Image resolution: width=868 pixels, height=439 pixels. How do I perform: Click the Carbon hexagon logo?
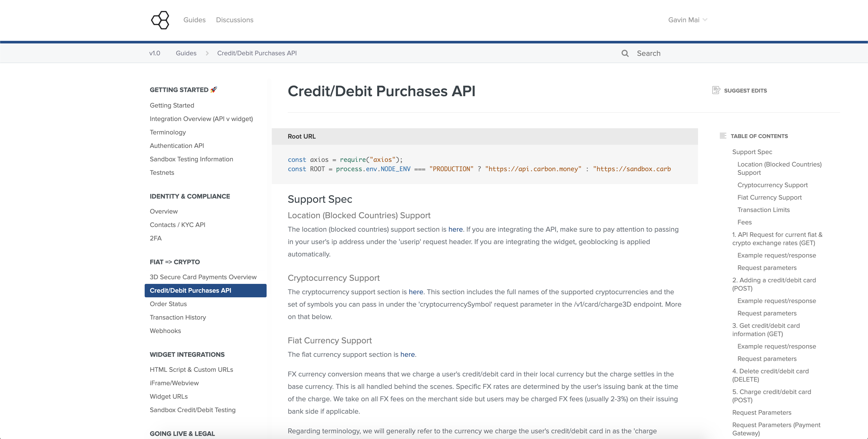(x=160, y=20)
